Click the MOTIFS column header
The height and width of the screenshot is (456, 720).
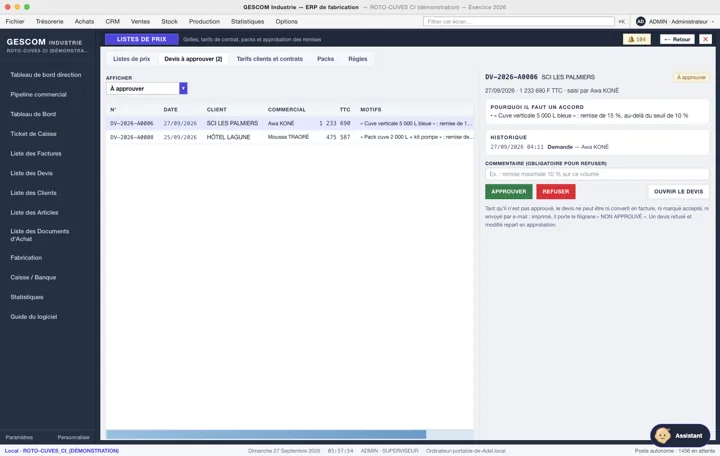(x=371, y=110)
